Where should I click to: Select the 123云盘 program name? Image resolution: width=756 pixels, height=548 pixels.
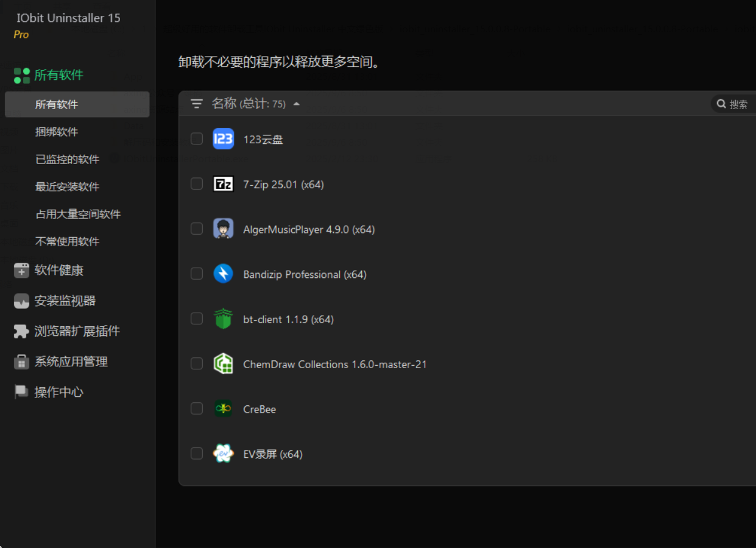point(263,140)
